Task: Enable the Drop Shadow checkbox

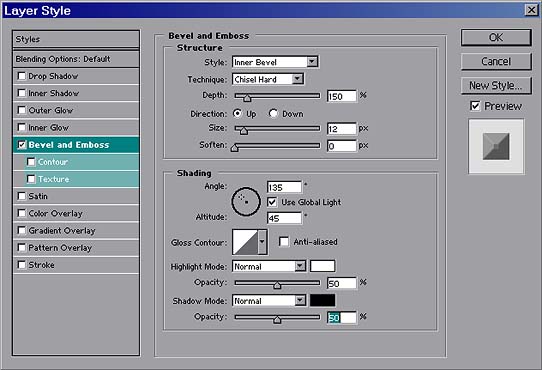Action: point(22,76)
